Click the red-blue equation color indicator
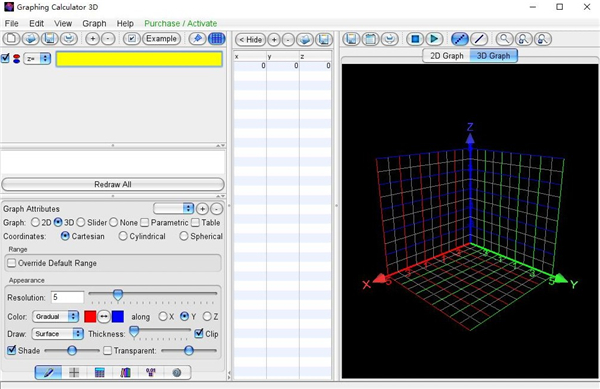 coord(16,59)
